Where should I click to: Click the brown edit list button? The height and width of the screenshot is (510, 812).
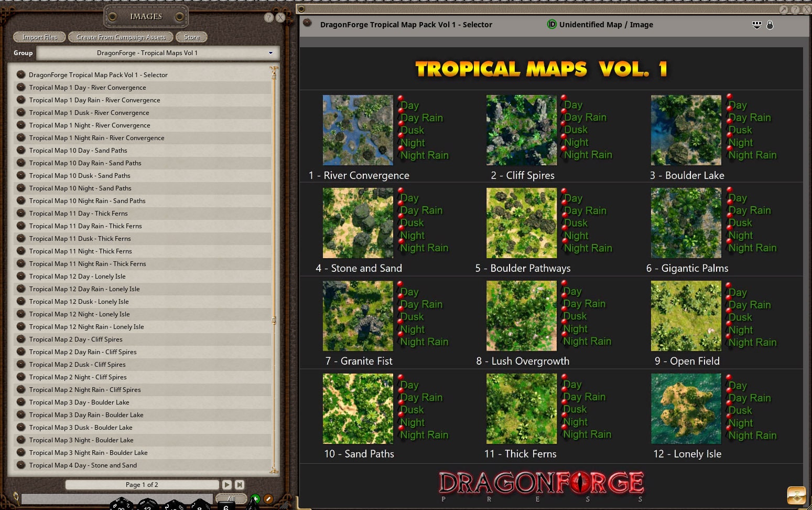coord(268,499)
